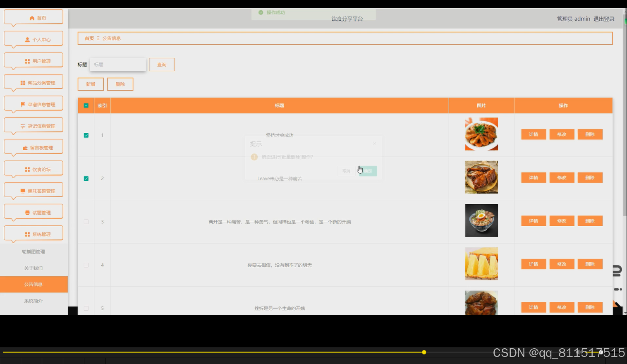Select the 轮播图管理 submenu item
Screen dimensions: 627x364
(x=34, y=251)
